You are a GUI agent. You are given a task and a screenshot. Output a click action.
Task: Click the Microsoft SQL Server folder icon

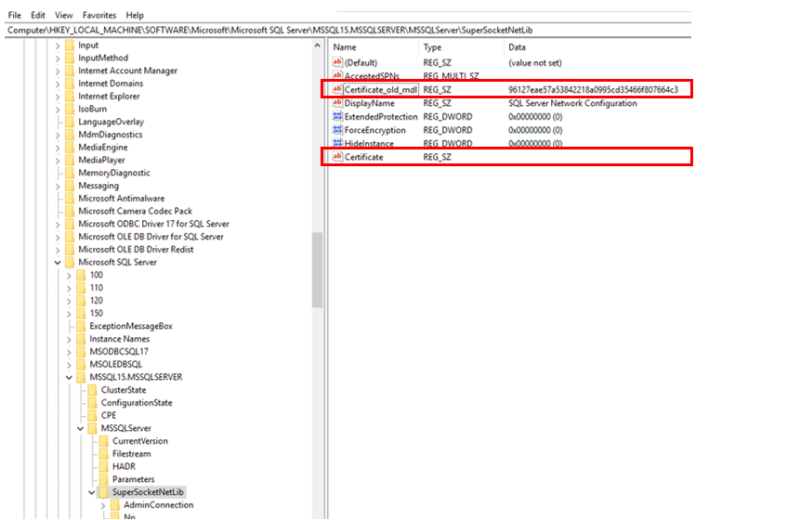pos(69,262)
